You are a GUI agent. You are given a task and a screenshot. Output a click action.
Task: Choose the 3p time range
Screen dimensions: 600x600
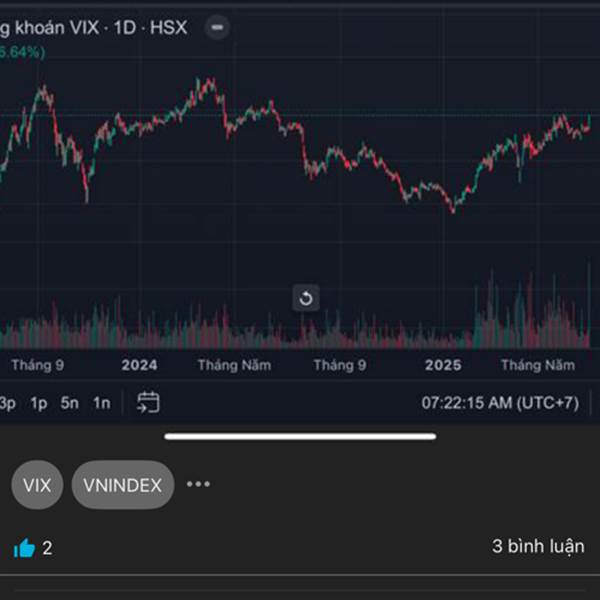pos(8,403)
